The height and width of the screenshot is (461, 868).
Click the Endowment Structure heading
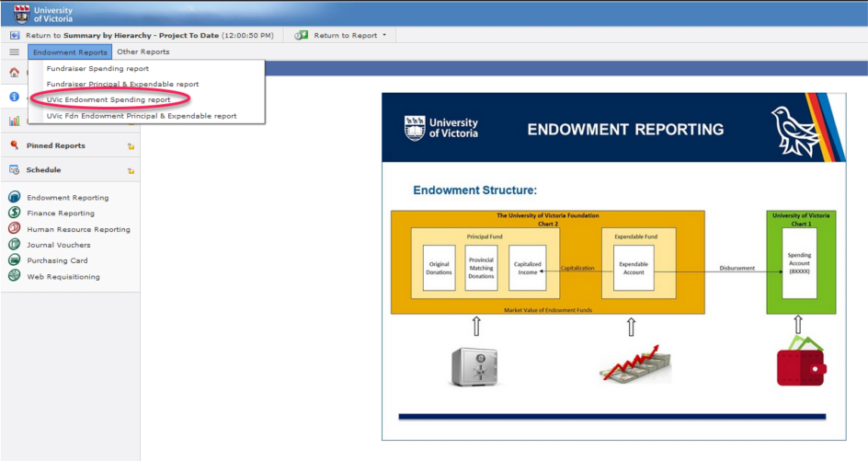[x=475, y=190]
